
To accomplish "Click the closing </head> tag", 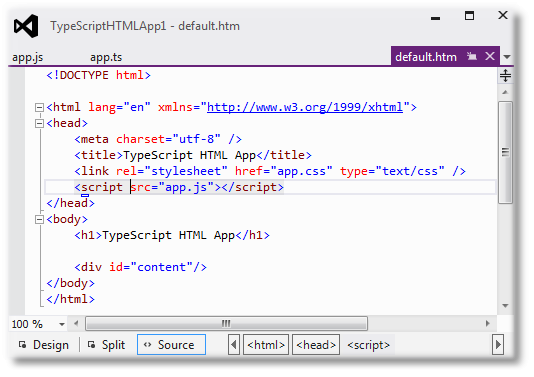I will (70, 203).
